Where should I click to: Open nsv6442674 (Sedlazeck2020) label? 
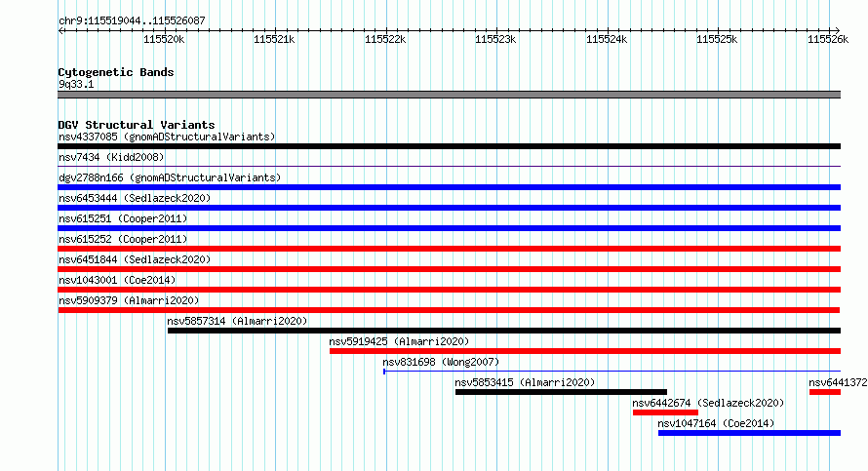click(708, 403)
